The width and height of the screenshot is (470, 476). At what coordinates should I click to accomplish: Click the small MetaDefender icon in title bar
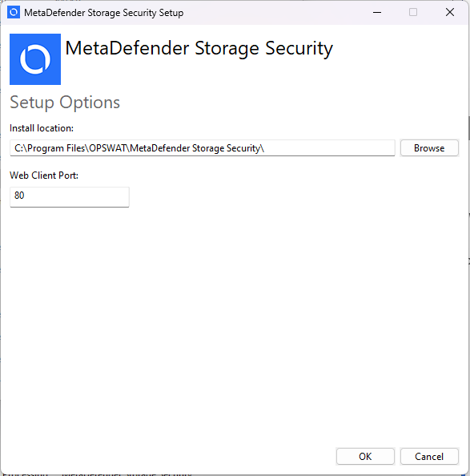[14, 13]
